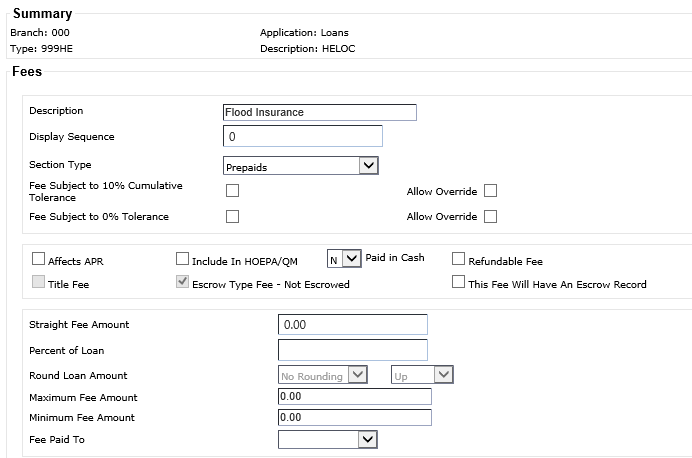Click the Round Loan Amount label
The height and width of the screenshot is (458, 692).
click(78, 375)
